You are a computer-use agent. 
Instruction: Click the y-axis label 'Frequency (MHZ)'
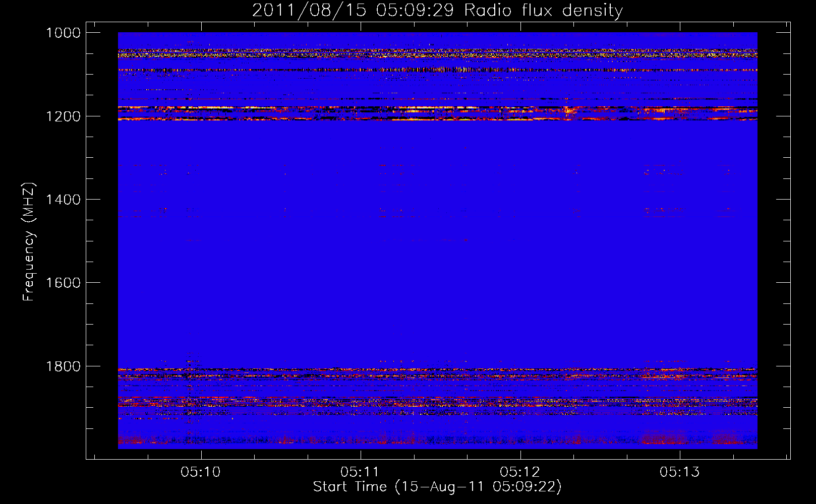[x=29, y=242]
